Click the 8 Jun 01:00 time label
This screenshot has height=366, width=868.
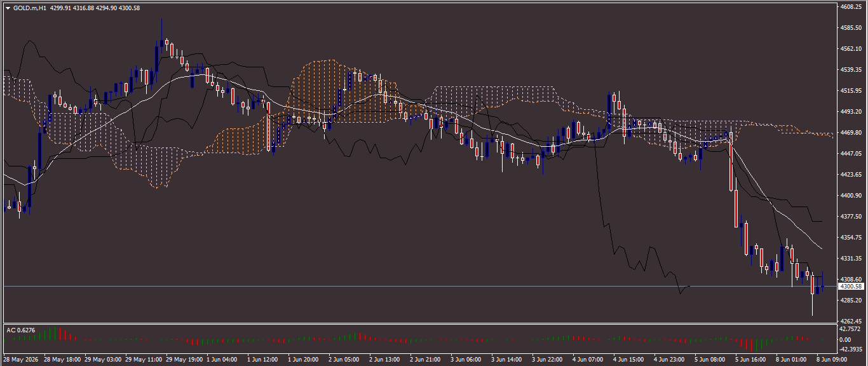coord(792,360)
